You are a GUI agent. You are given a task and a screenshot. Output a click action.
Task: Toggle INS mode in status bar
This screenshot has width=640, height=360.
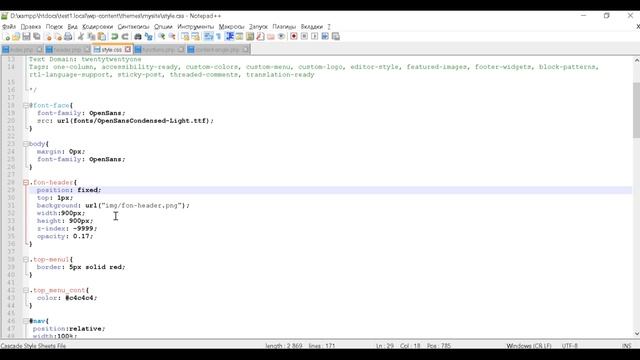tap(627, 346)
